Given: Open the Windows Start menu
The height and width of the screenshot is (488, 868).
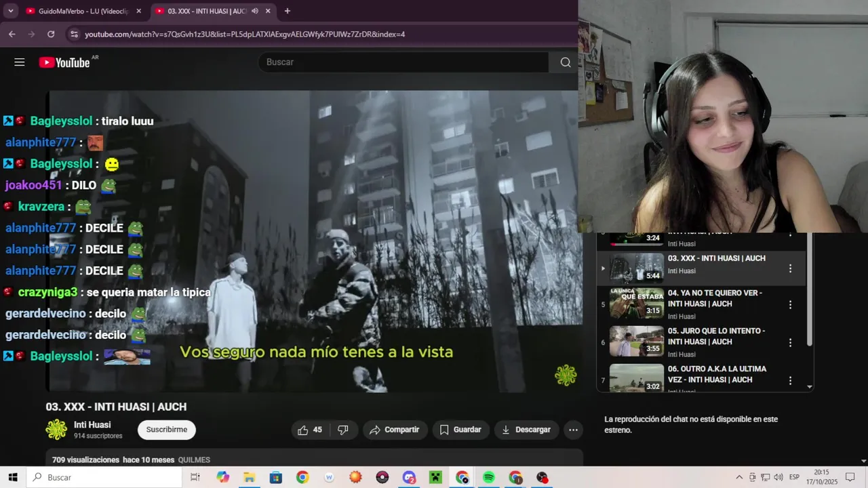Looking at the screenshot, I should coord(12,477).
